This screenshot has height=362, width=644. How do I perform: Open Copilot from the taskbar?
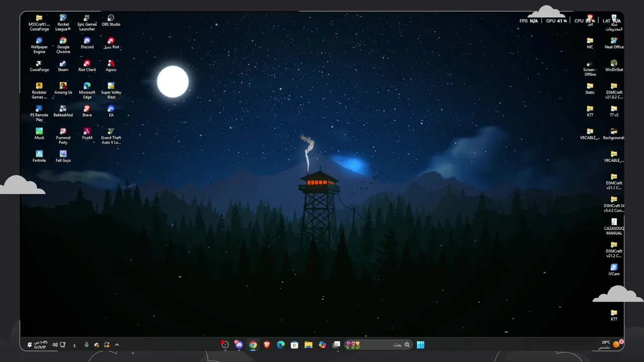click(322, 344)
